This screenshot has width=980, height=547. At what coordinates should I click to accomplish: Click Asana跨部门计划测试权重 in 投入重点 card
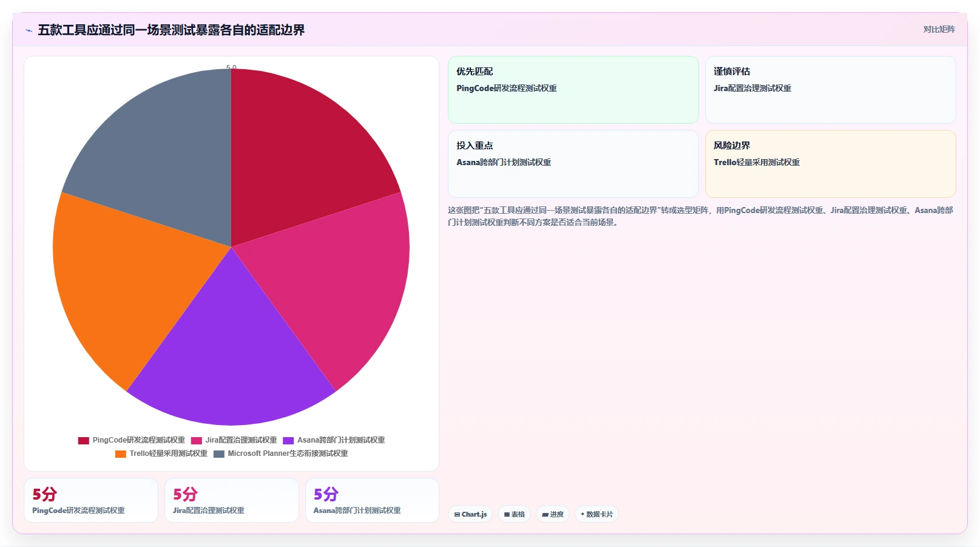coord(504,162)
